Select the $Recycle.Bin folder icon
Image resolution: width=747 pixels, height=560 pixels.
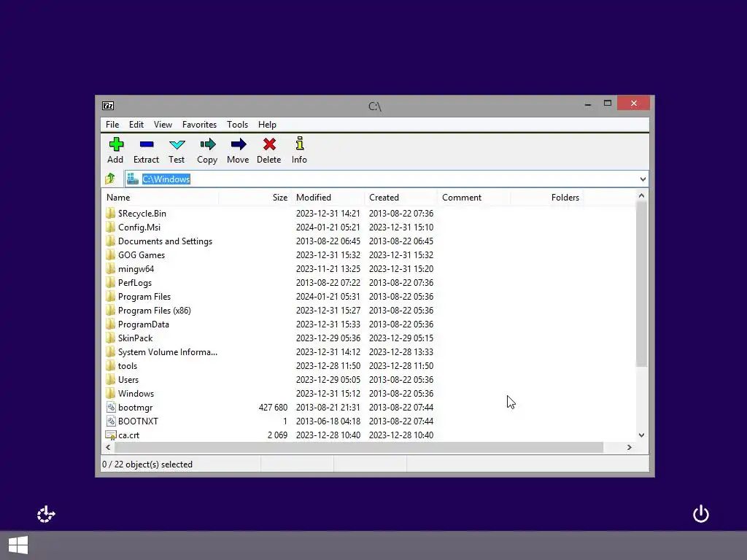point(111,213)
